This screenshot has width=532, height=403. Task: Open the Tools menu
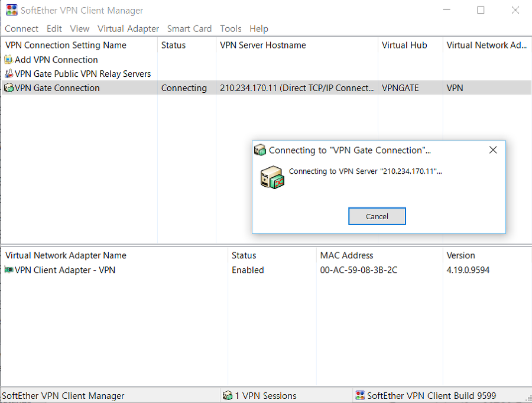[231, 29]
